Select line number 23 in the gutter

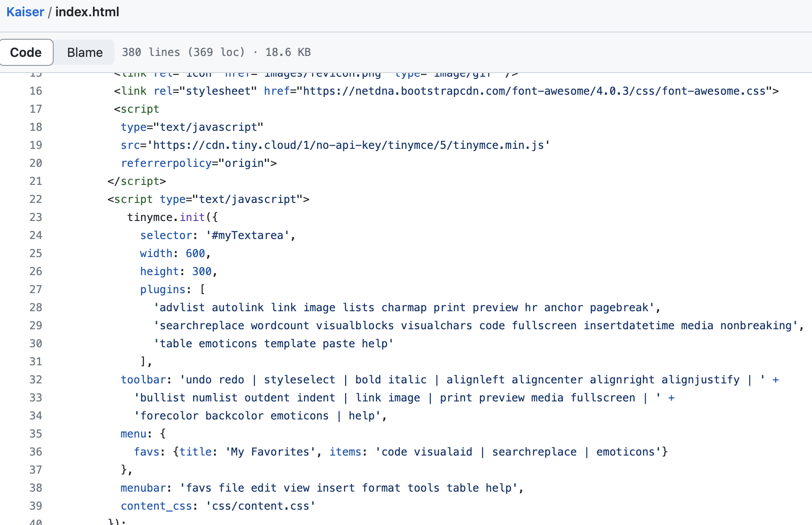[36, 217]
